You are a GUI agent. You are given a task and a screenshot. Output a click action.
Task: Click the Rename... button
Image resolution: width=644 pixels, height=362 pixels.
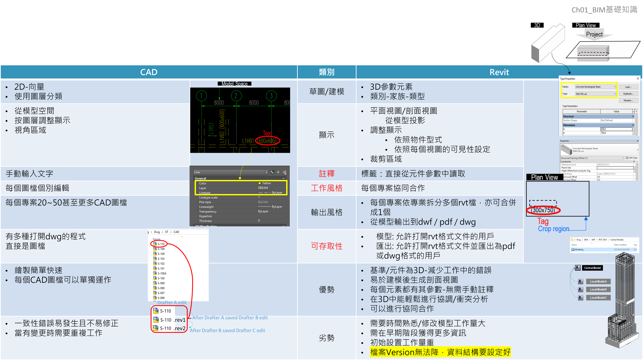pos(629,100)
